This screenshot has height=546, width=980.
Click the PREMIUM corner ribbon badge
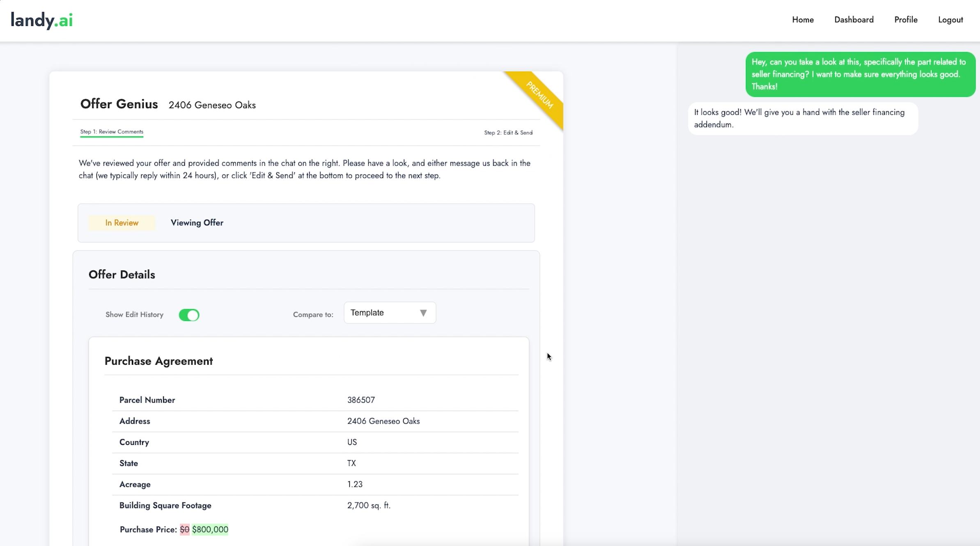point(539,95)
